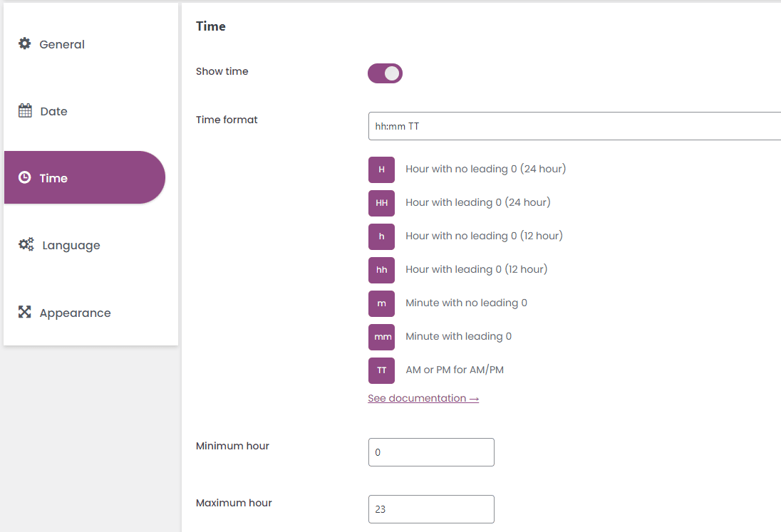Click the gear icon beside General
Screen dimensions: 781x532
pyautogui.click(x=25, y=43)
